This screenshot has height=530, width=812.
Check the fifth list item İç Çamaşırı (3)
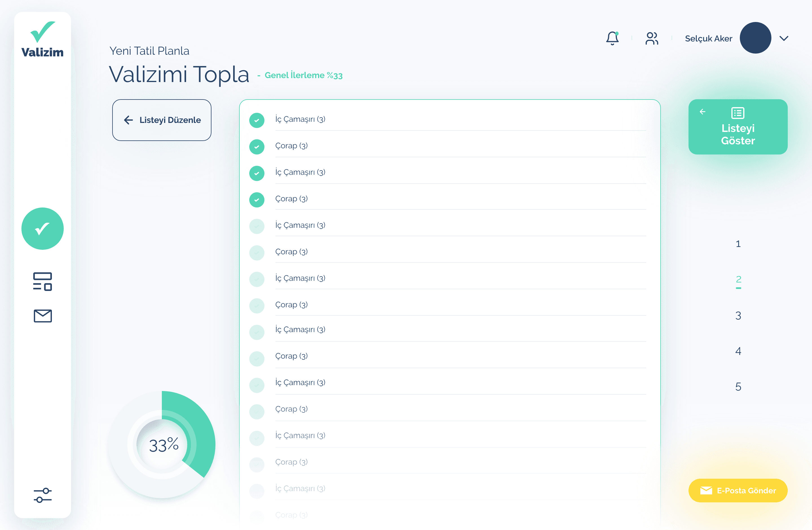point(257,226)
